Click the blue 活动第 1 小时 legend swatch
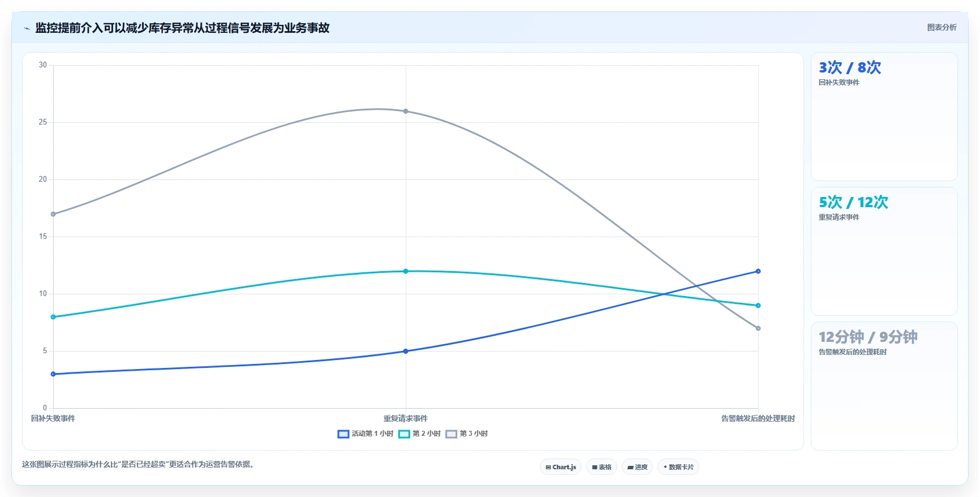 coord(343,434)
